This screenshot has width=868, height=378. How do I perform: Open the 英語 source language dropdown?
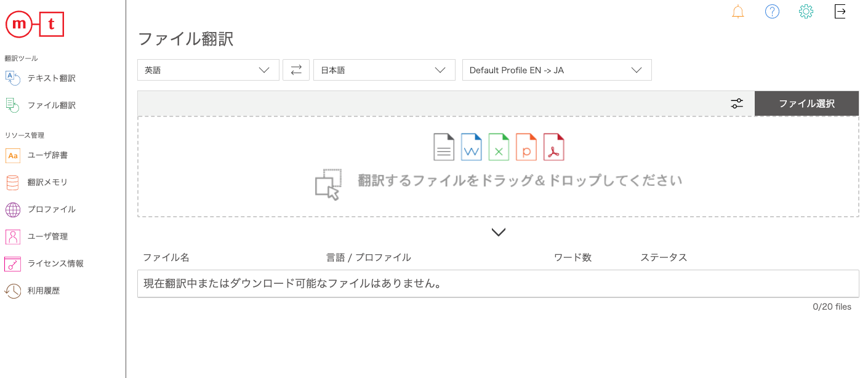coord(208,70)
